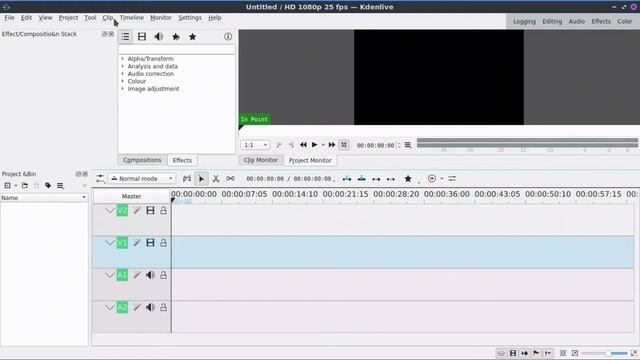This screenshot has height=360, width=640.
Task: Click the track compositing icon before Selection tool
Action: click(x=187, y=179)
